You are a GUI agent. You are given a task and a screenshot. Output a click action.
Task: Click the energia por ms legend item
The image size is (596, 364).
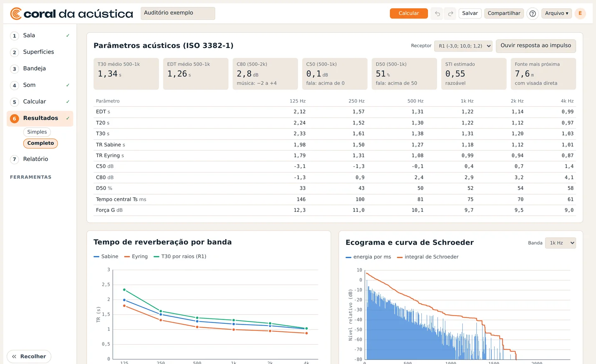click(368, 257)
